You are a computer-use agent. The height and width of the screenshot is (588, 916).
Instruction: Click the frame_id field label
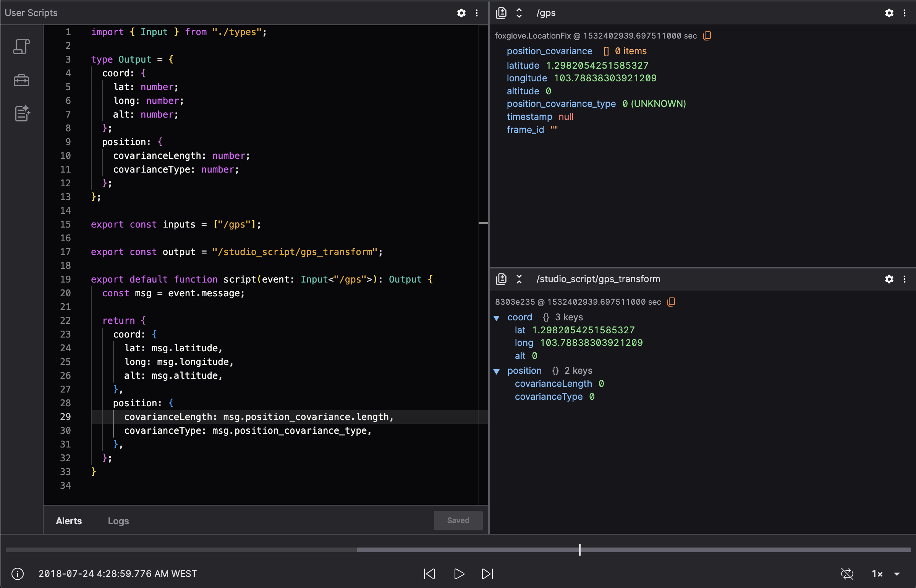pos(525,130)
